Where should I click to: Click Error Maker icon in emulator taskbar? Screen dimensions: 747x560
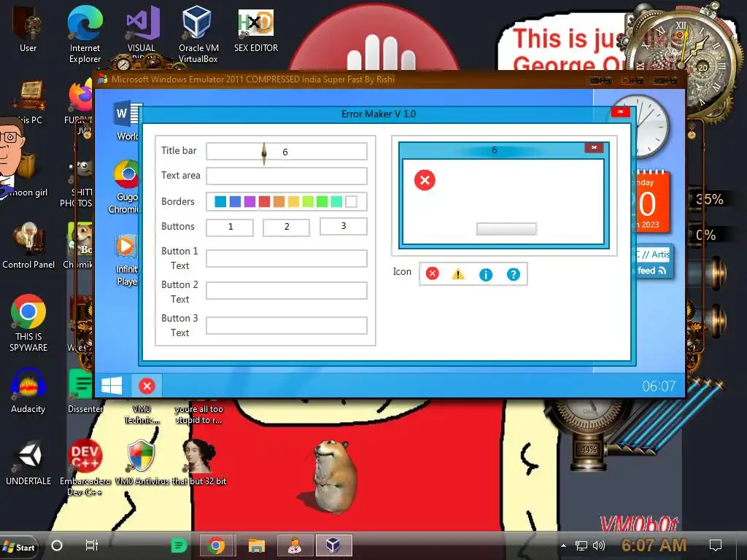click(147, 386)
